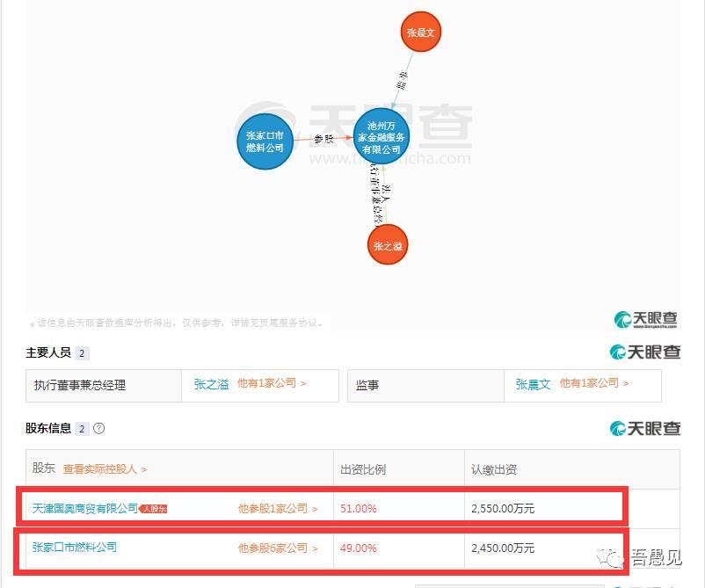
Task: Click the 张之溢 node in the graph
Action: (x=388, y=245)
